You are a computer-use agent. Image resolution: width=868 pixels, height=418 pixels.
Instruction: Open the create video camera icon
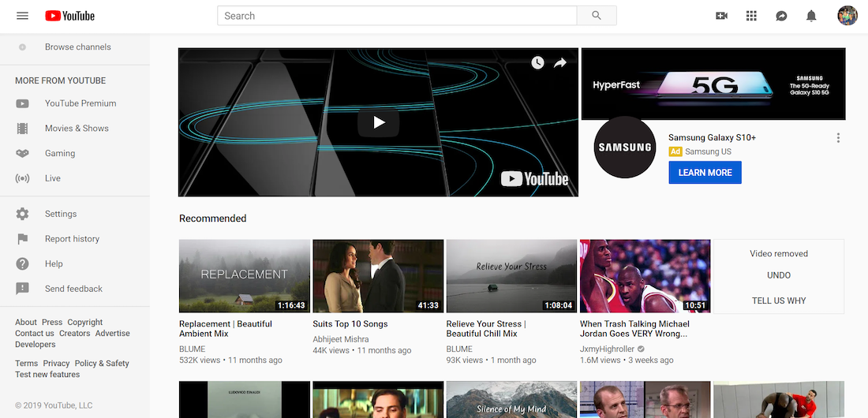(x=721, y=16)
